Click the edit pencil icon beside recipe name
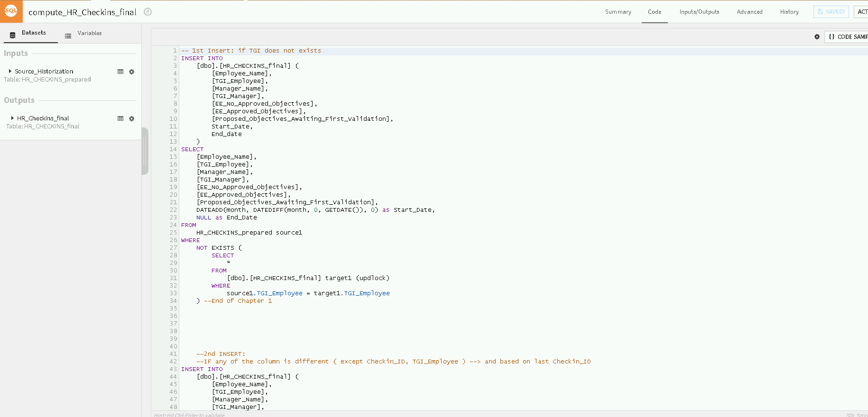The width and height of the screenshot is (868, 417). pos(148,12)
